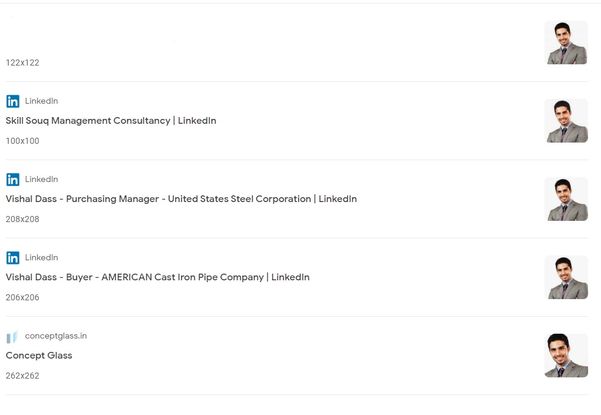Click the 122x122 size text

pos(22,63)
